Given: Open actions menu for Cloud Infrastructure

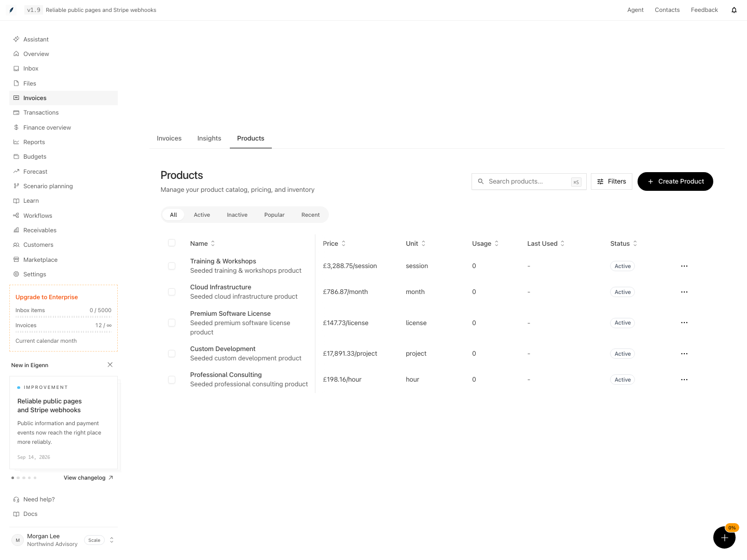Looking at the screenshot, I should [684, 292].
